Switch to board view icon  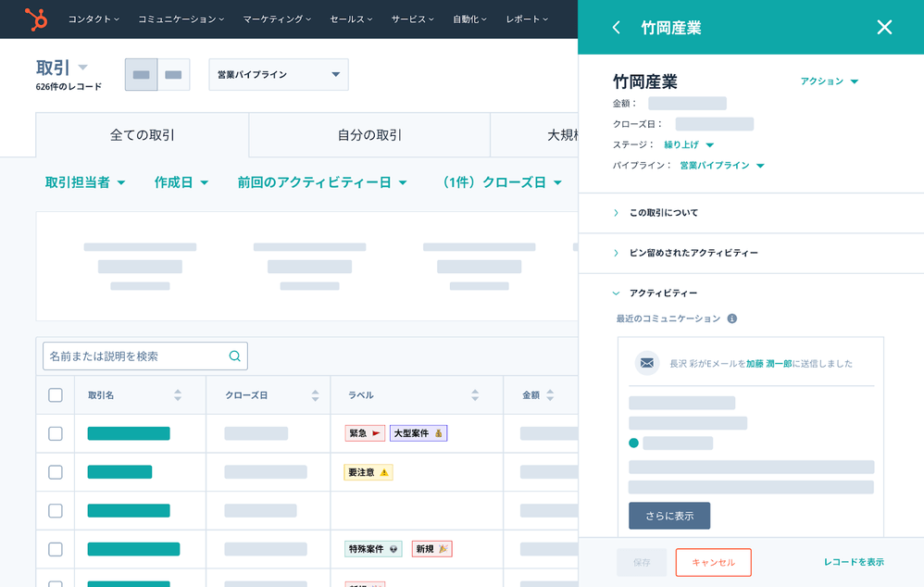tap(173, 75)
